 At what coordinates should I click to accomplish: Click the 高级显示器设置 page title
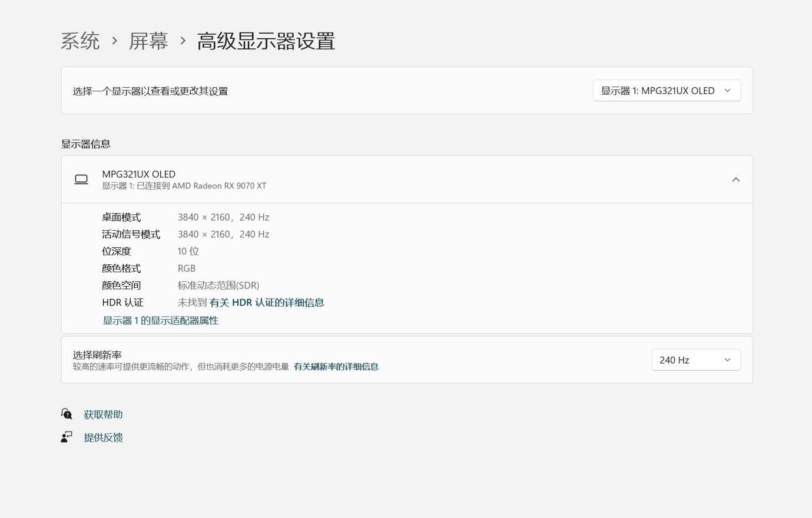(266, 41)
